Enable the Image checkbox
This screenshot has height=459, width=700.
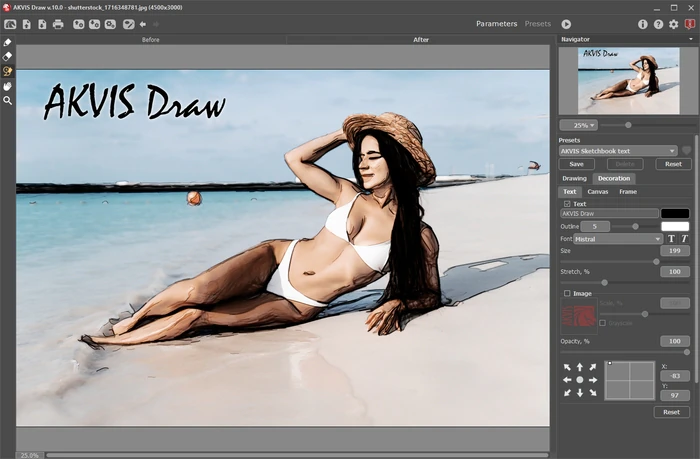coord(567,293)
